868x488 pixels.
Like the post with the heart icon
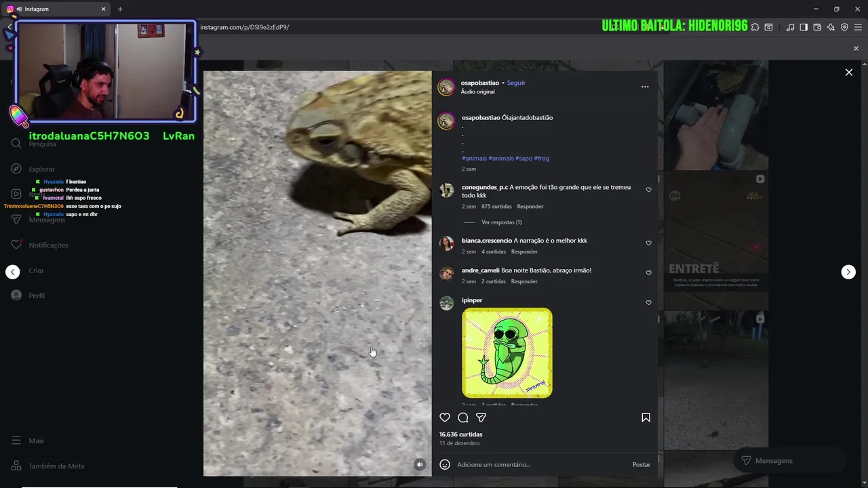pos(445,418)
